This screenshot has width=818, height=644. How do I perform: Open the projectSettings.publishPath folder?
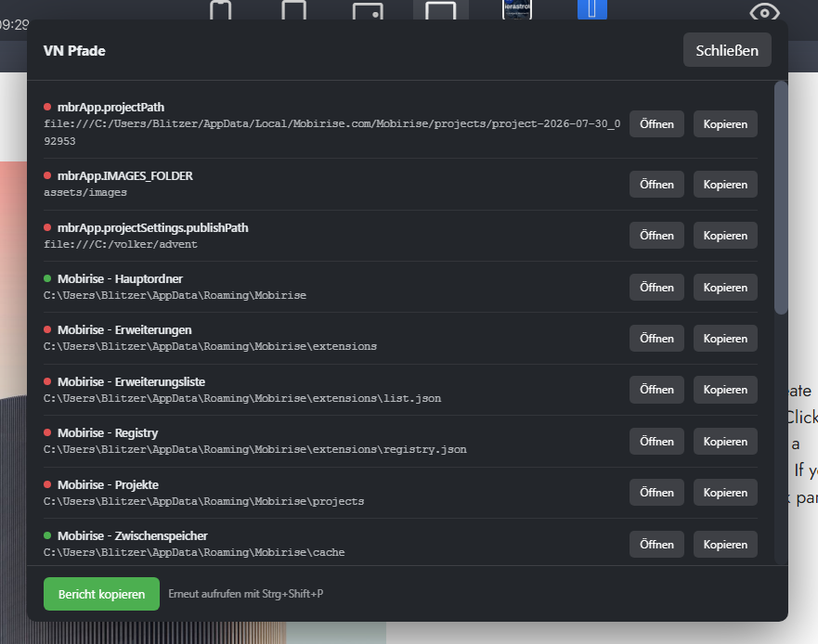[x=656, y=236]
